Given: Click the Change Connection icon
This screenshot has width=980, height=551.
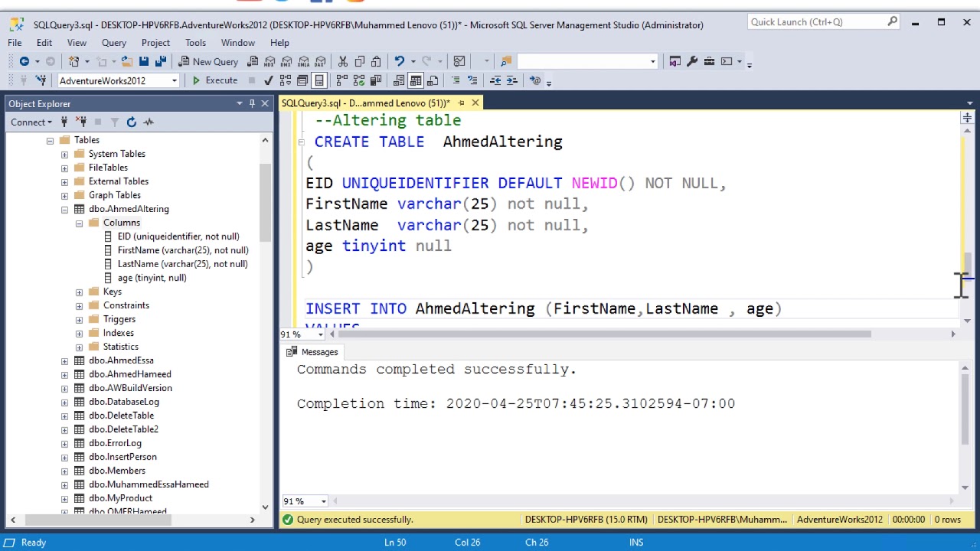Looking at the screenshot, I should 41,80.
